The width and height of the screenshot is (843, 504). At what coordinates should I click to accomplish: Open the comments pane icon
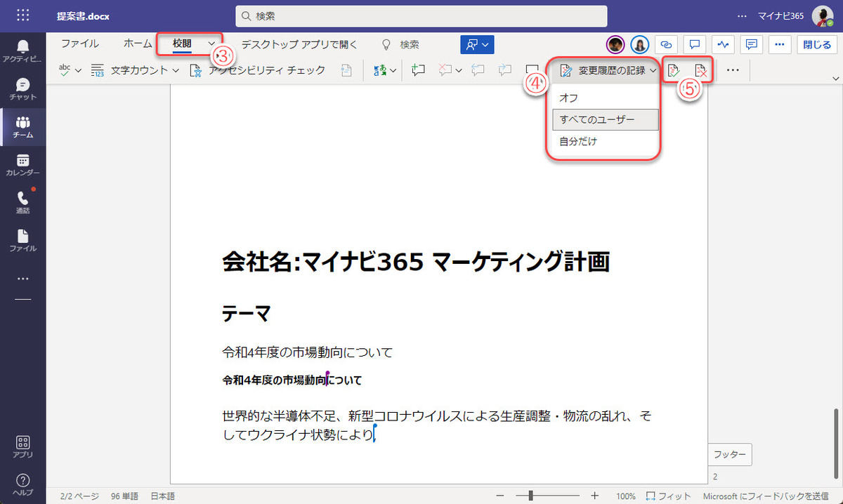tap(751, 44)
